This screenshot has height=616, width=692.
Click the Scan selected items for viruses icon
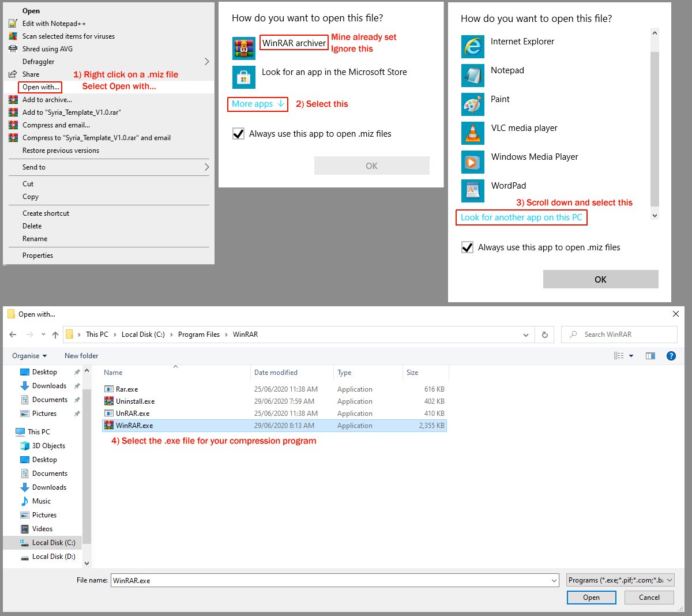(x=13, y=36)
